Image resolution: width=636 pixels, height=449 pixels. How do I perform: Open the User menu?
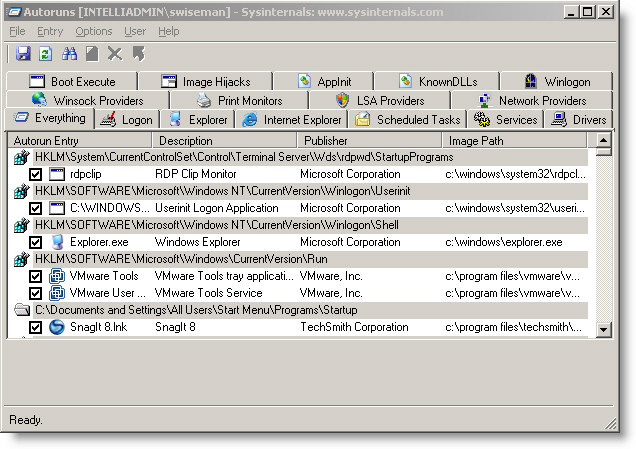pos(135,31)
